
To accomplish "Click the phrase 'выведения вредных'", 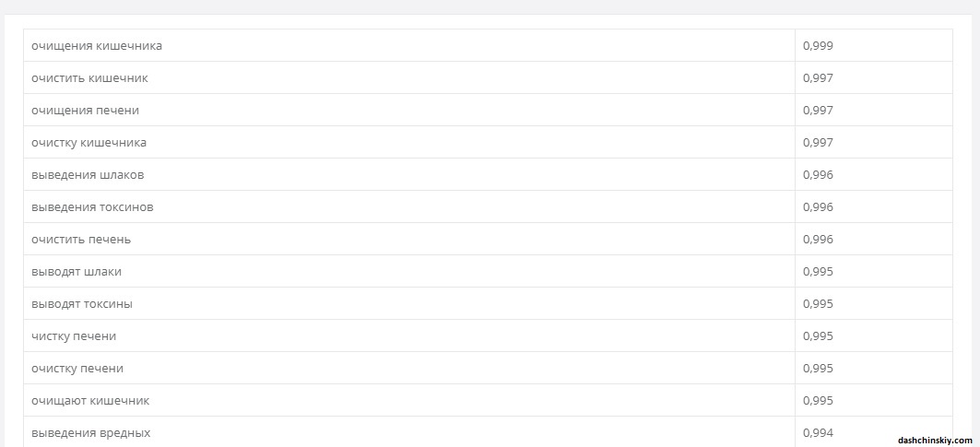I will [90, 433].
